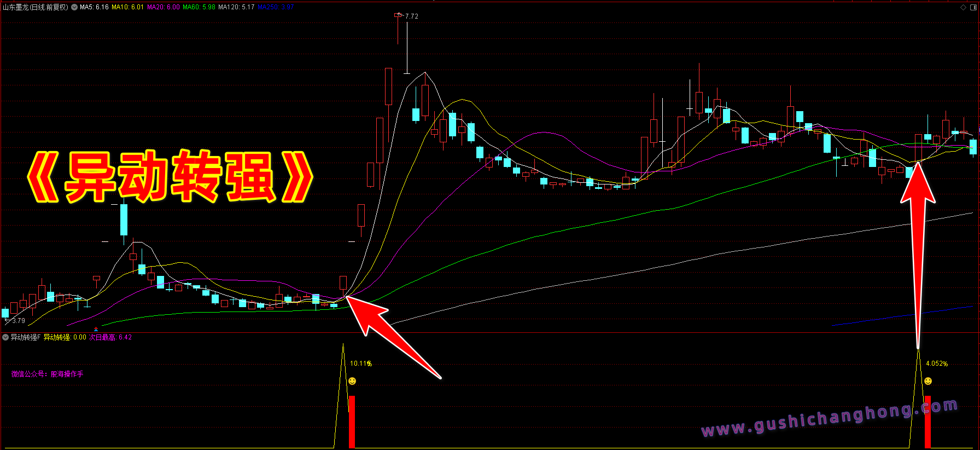Click the small red-blue arrow marker on axis
This screenshot has height=450, width=980.
coord(96,329)
